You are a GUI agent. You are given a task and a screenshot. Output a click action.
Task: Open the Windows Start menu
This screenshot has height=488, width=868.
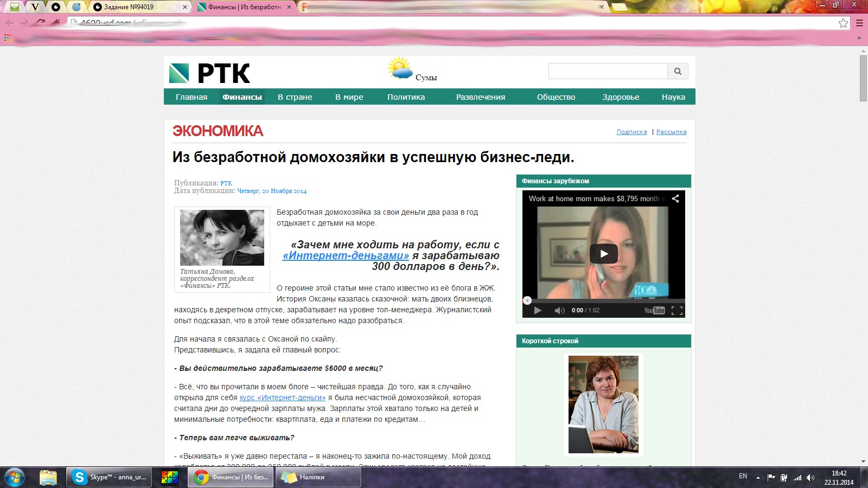(14, 477)
